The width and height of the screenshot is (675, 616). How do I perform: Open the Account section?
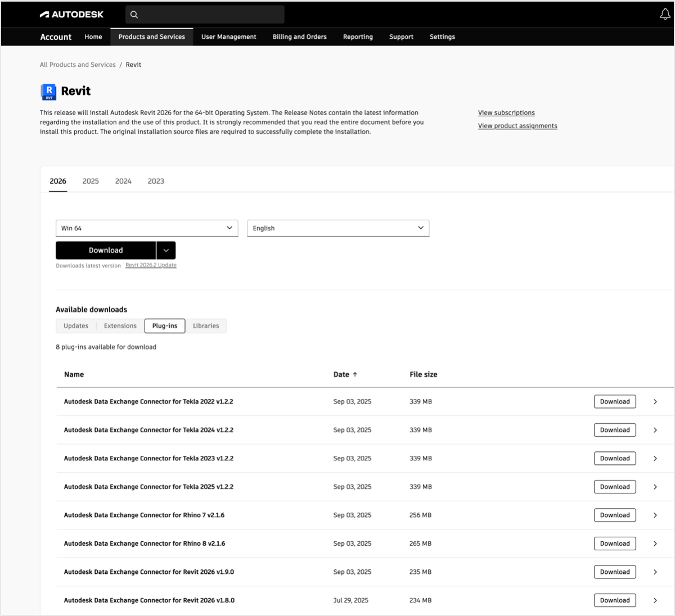point(56,37)
